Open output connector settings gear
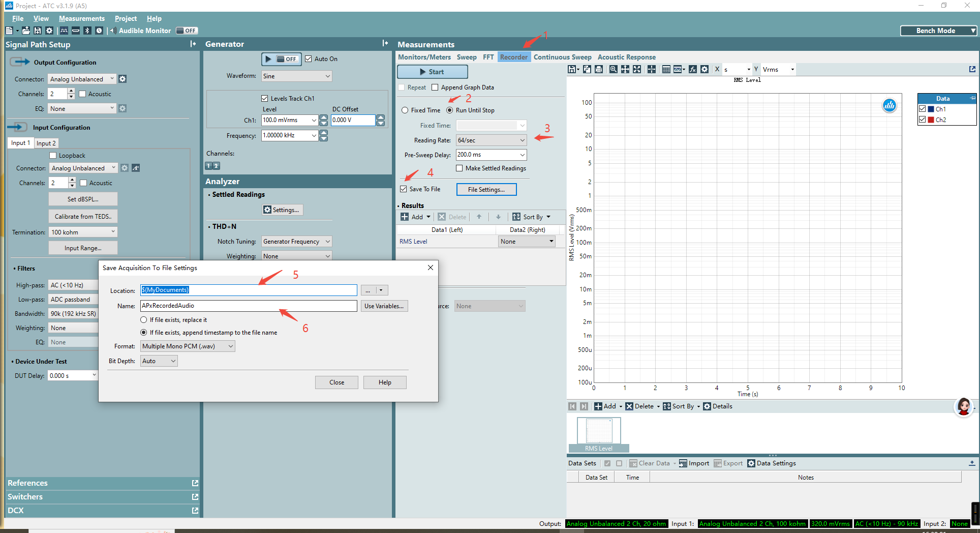The height and width of the screenshot is (533, 980). [122, 79]
